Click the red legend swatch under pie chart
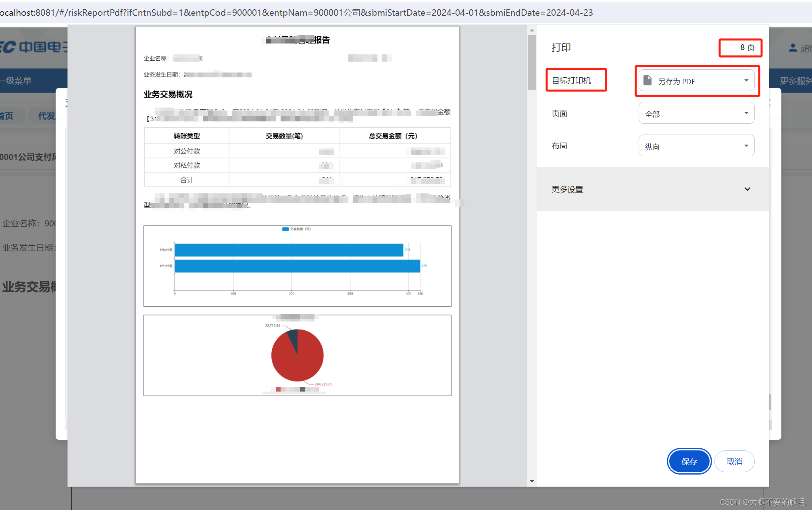The height and width of the screenshot is (510, 812). pyautogui.click(x=278, y=389)
